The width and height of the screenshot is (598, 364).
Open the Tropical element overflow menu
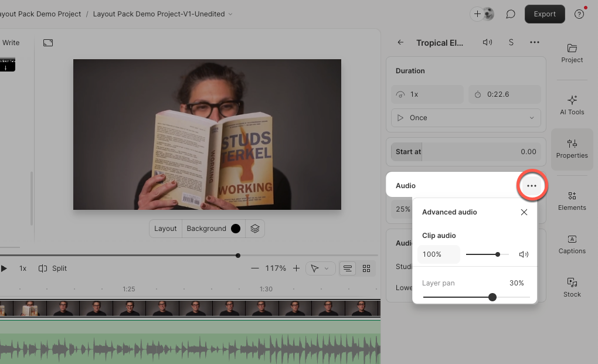tap(534, 42)
